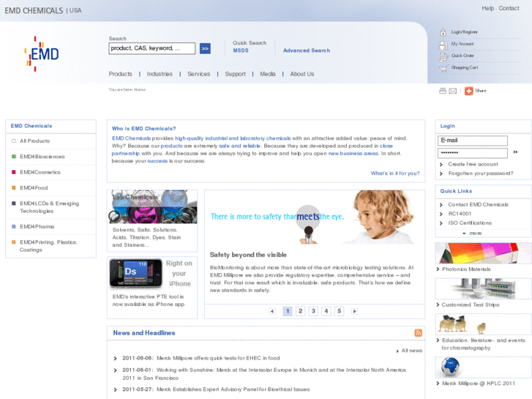Go to slide 5 in the carousel

coord(339,311)
